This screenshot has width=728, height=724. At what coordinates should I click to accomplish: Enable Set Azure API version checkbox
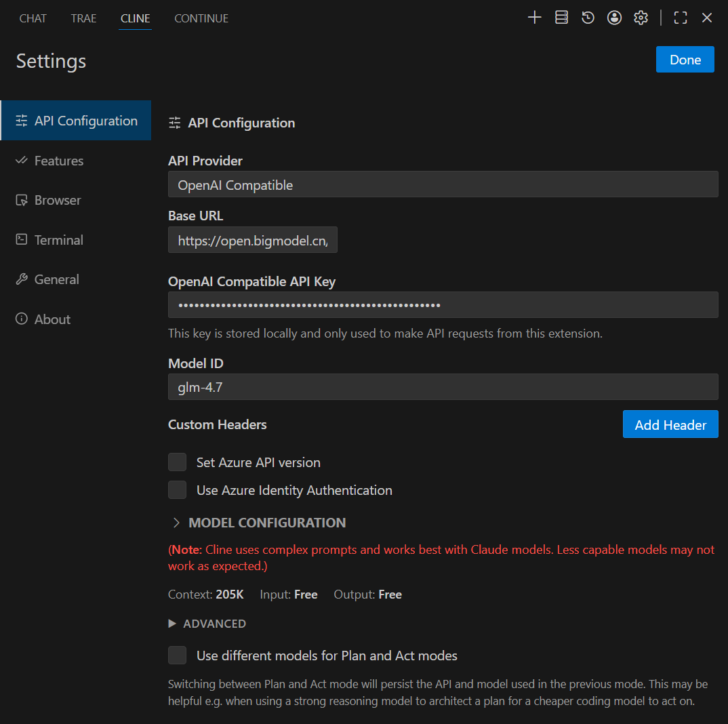tap(178, 462)
